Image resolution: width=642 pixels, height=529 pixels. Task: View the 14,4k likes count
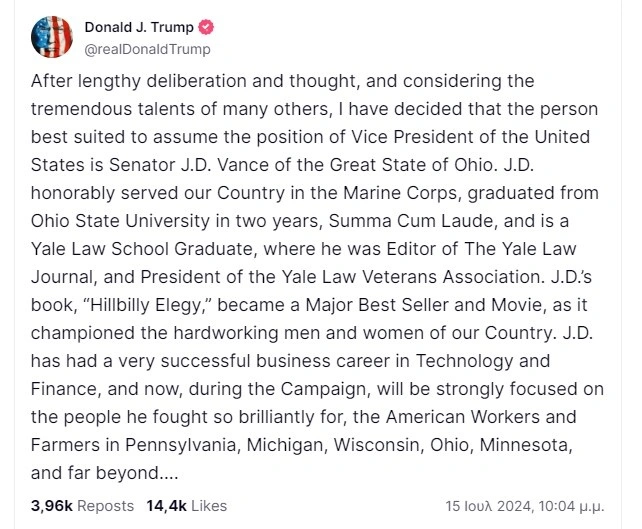point(167,506)
